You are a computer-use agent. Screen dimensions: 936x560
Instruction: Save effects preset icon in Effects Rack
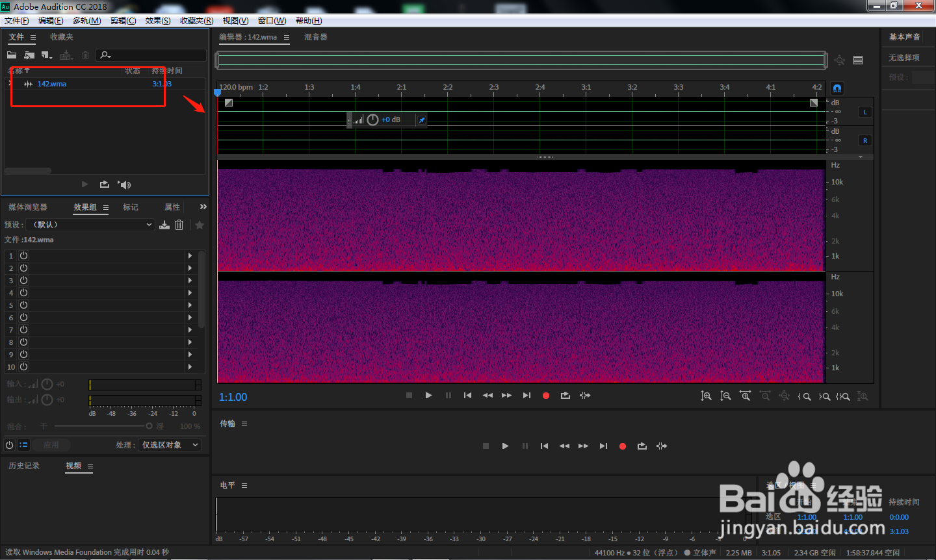click(x=164, y=225)
